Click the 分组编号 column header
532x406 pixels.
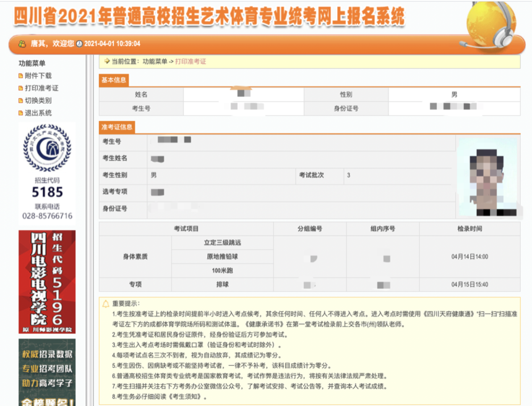click(310, 229)
